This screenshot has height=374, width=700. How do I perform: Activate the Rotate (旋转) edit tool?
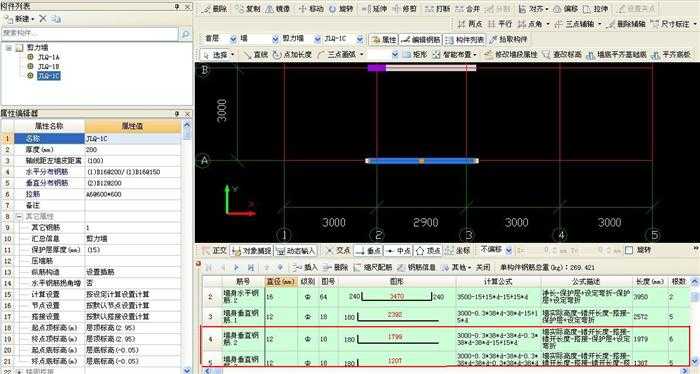tap(341, 8)
